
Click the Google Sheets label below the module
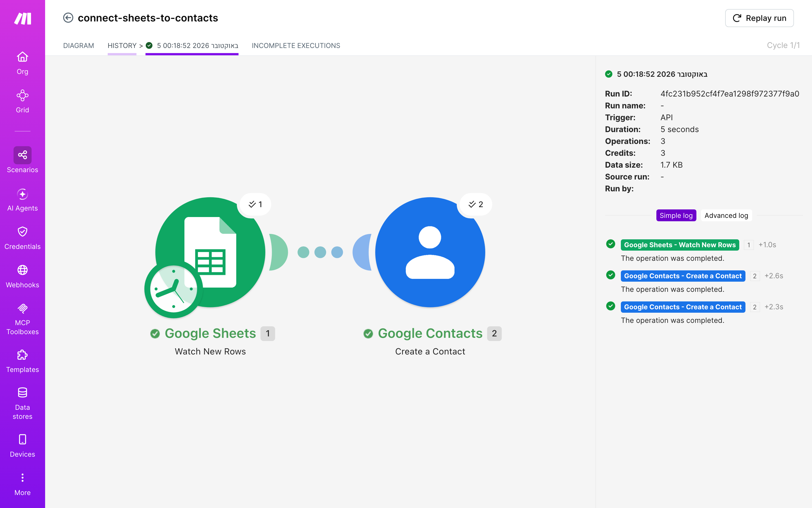pos(210,333)
